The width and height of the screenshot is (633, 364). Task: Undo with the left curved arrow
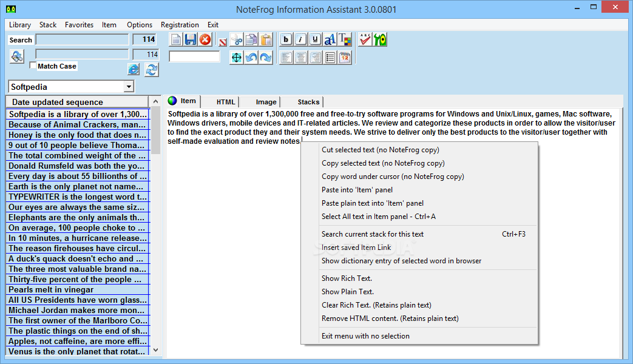(251, 57)
